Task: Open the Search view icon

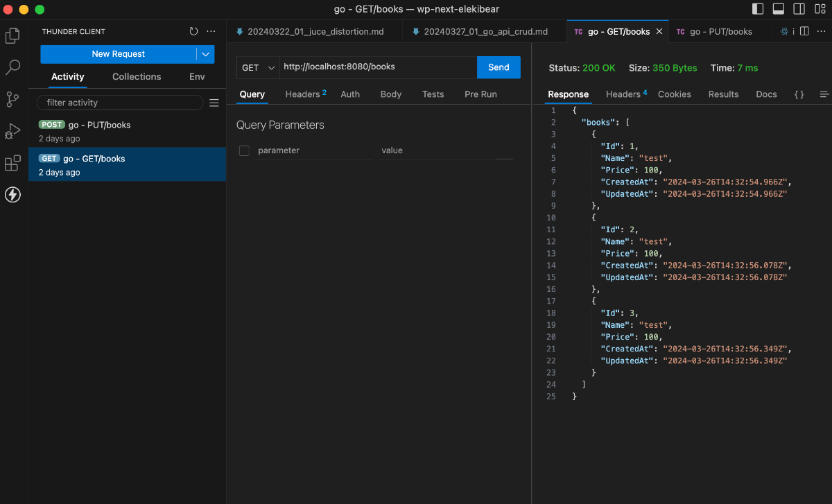Action: click(x=12, y=67)
